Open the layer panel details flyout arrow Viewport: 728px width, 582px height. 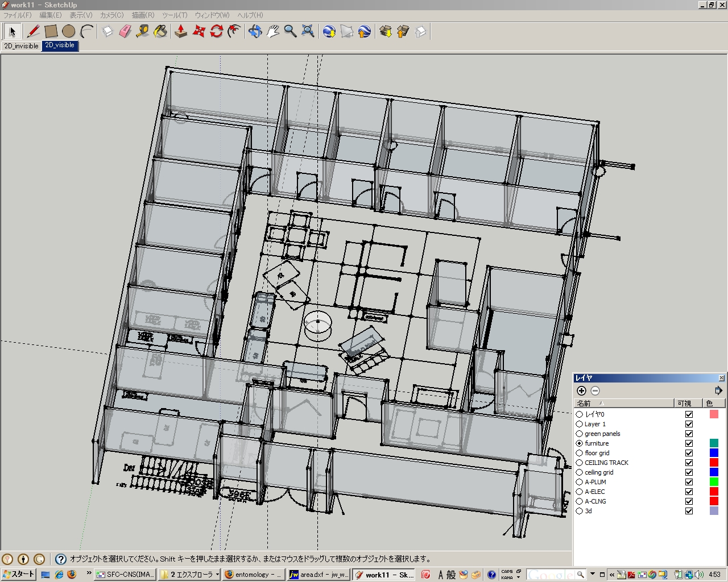coord(718,390)
